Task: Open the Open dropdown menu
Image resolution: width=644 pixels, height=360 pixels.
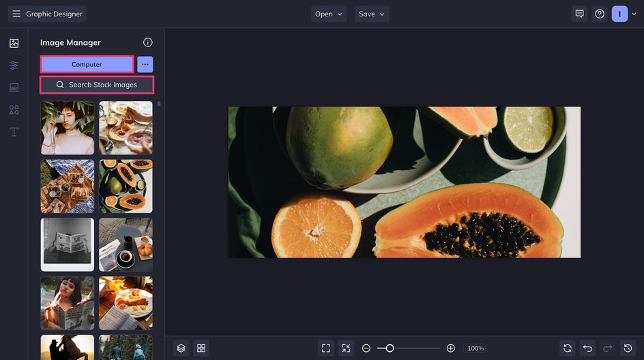Action: [329, 14]
